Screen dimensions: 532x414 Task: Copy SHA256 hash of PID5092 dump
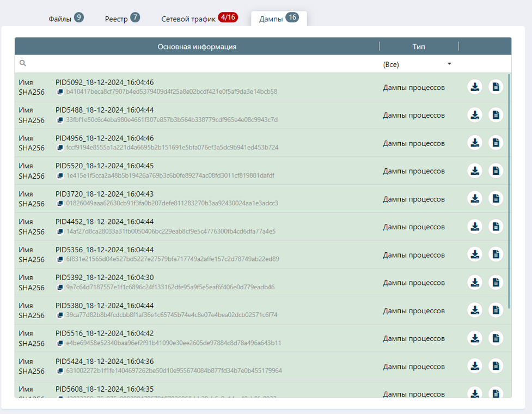60,92
